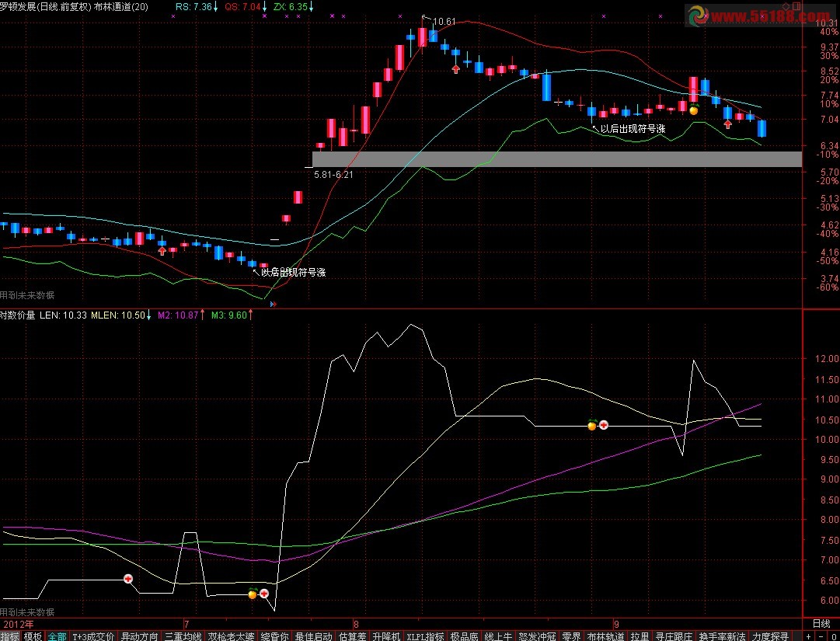Click the red up-arrow signal below the July candles
The width and height of the screenshot is (840, 641).
point(162,251)
